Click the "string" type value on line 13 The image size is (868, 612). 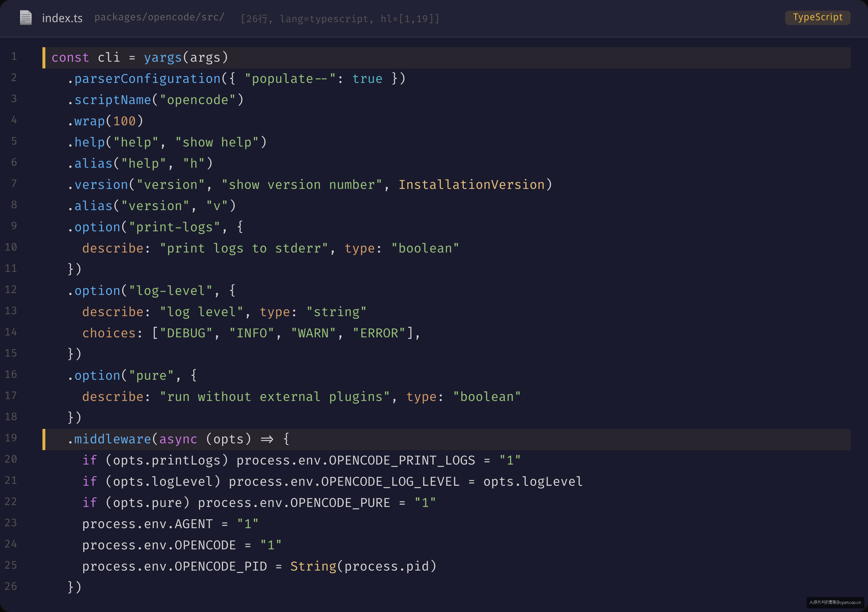336,312
